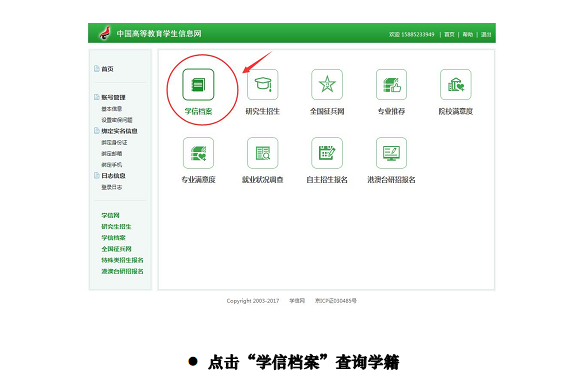Viewport: 580px width, 378px height.
Task: Click green 港澳台研招报名 sidebar link
Action: click(122, 271)
